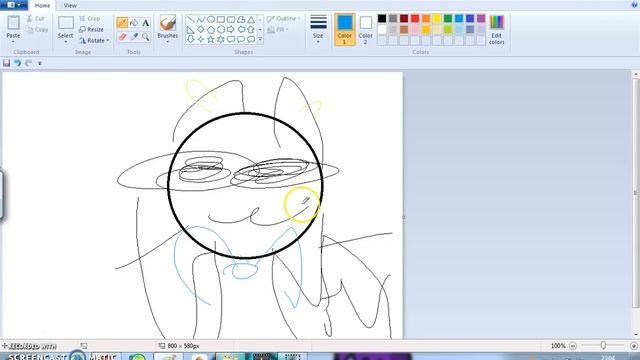Image resolution: width=640 pixels, height=360 pixels.
Task: Pick the black color swatch
Action: 382,18
